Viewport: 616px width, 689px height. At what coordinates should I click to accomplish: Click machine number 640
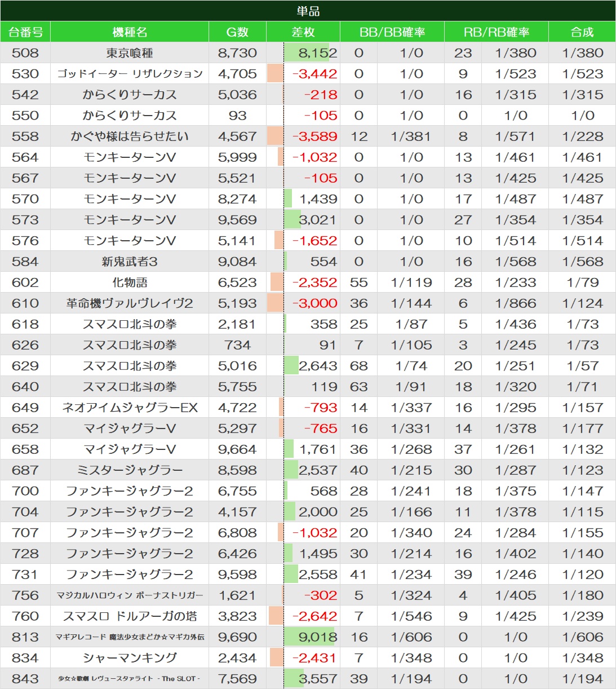click(25, 387)
